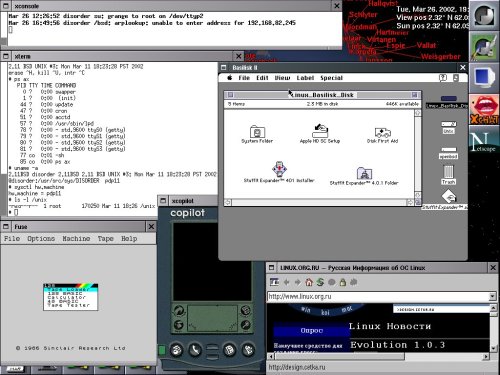Screen dimensions: 500x375
Task: Click the xterm left scrollbar
Action: (x=4, y=138)
